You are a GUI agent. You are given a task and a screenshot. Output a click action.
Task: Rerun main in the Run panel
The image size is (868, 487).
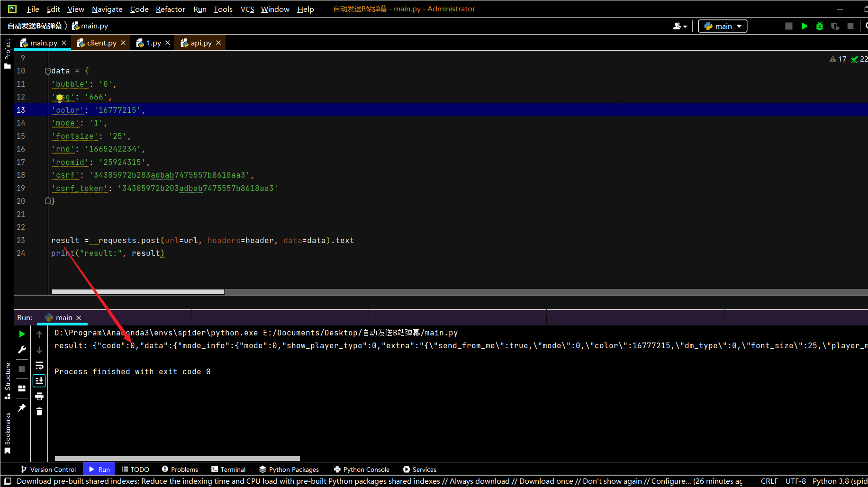(x=22, y=334)
